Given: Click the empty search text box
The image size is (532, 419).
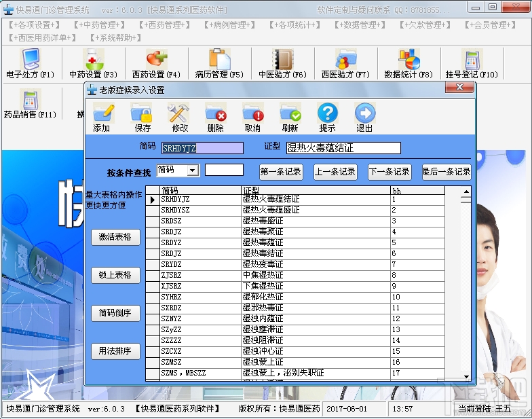Looking at the screenshot, I should point(224,170).
